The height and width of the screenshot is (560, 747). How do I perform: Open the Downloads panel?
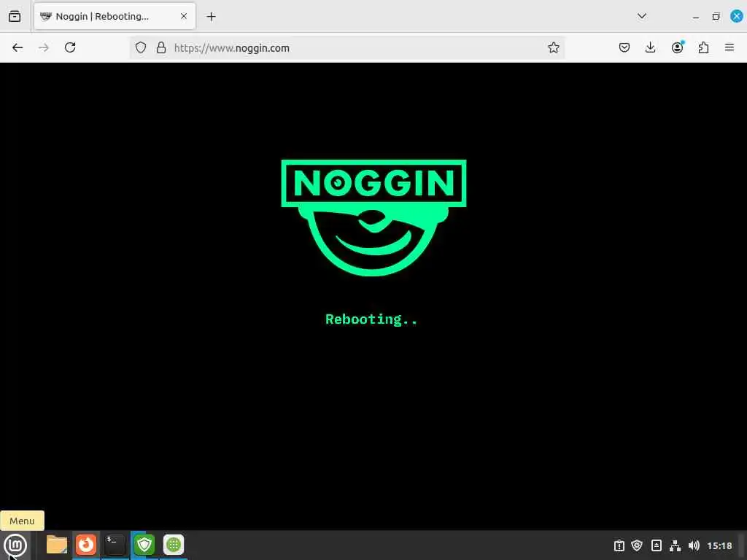(x=650, y=47)
